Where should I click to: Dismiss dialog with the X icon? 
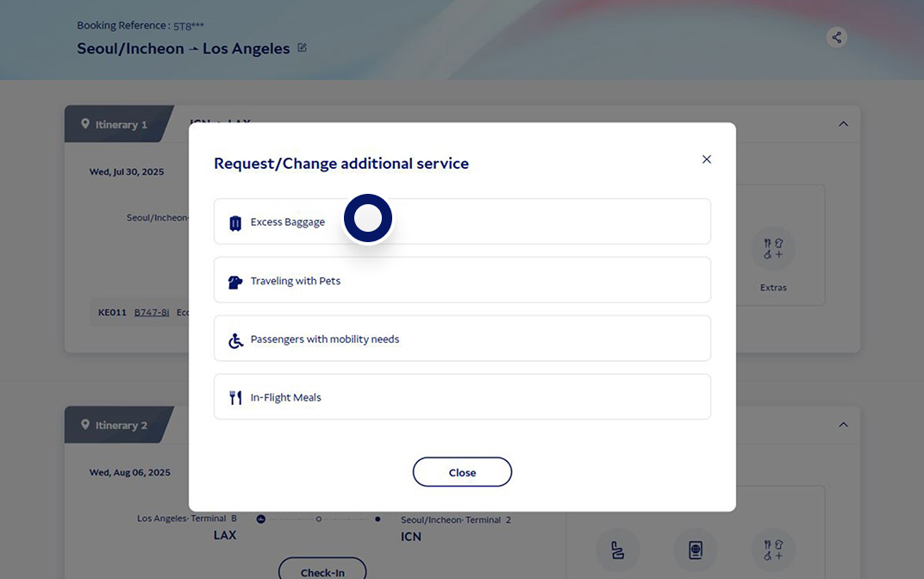tap(707, 159)
